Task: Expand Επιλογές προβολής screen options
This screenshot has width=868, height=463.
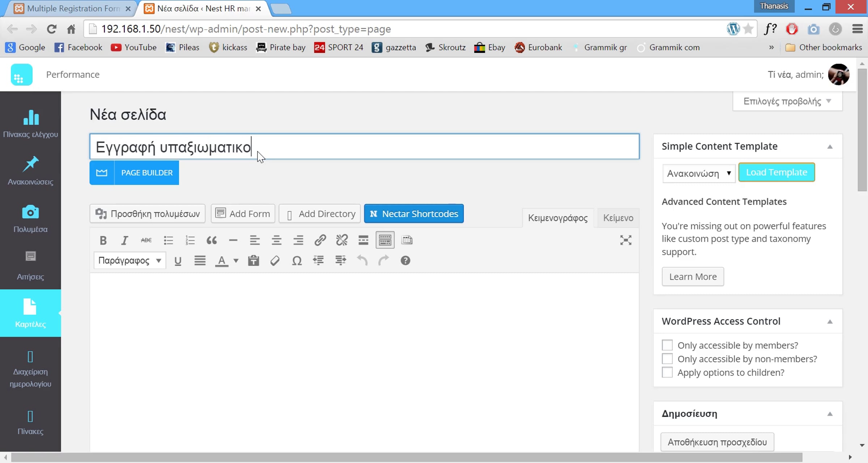Action: [x=787, y=101]
